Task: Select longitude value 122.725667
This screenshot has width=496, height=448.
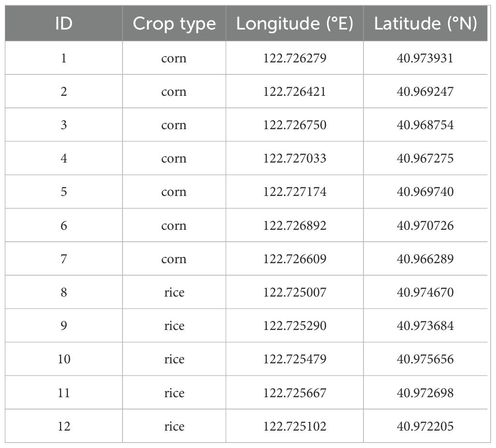Action: point(295,393)
